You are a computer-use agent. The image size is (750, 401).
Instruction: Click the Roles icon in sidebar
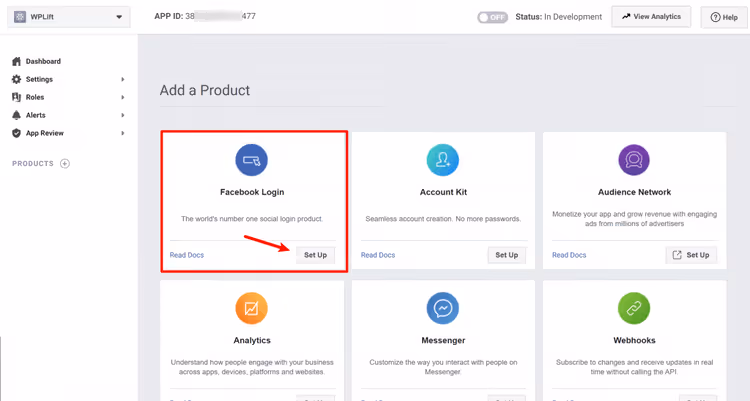tap(16, 97)
